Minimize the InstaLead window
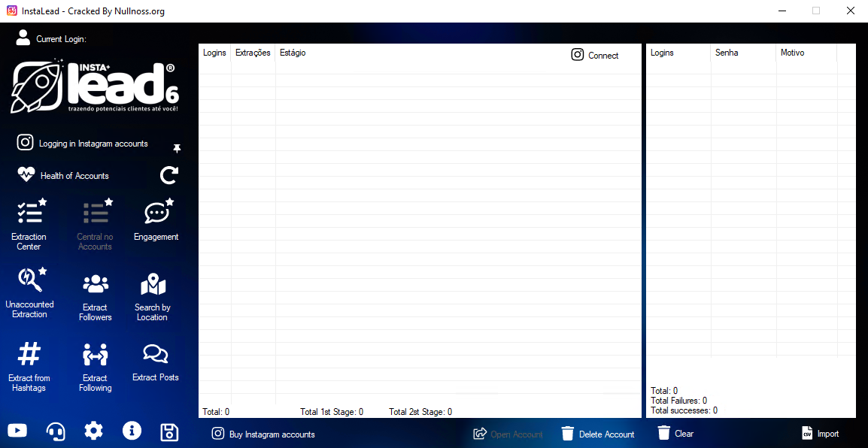Image resolution: width=868 pixels, height=448 pixels. pyautogui.click(x=782, y=11)
